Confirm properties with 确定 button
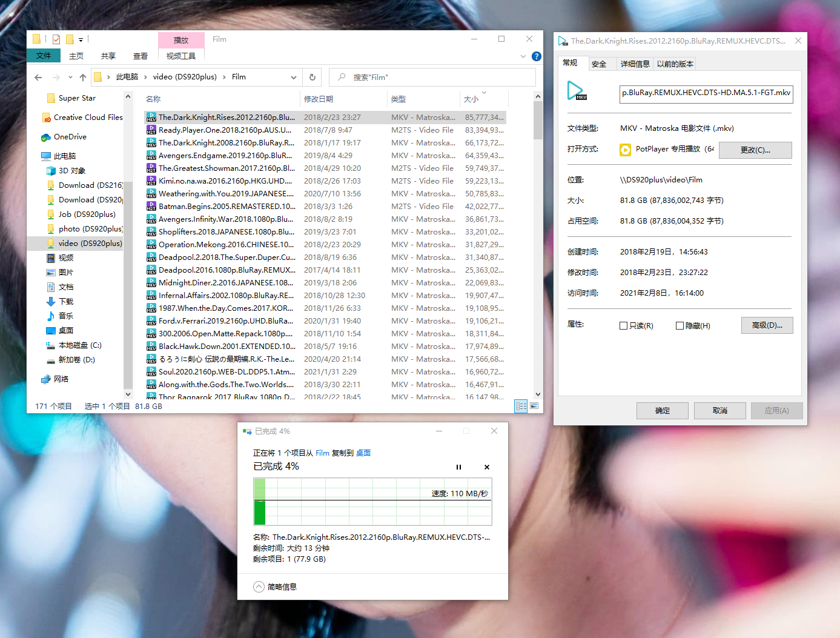The height and width of the screenshot is (638, 840). [x=662, y=411]
